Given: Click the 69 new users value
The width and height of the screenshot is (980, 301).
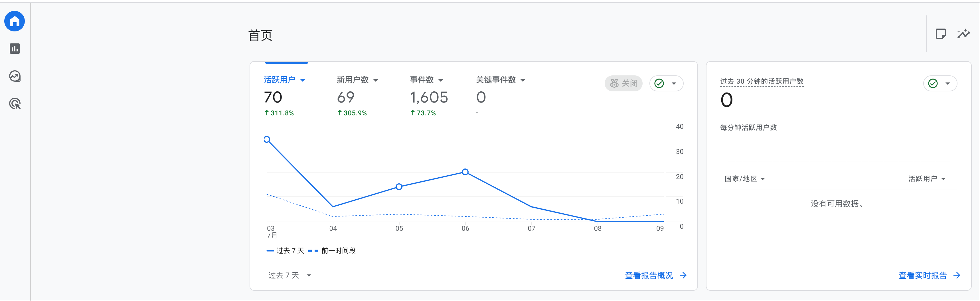Looking at the screenshot, I should tap(346, 97).
